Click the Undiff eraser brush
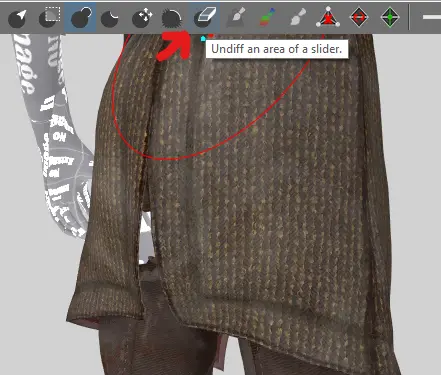Image resolution: width=441 pixels, height=375 pixels. click(205, 17)
